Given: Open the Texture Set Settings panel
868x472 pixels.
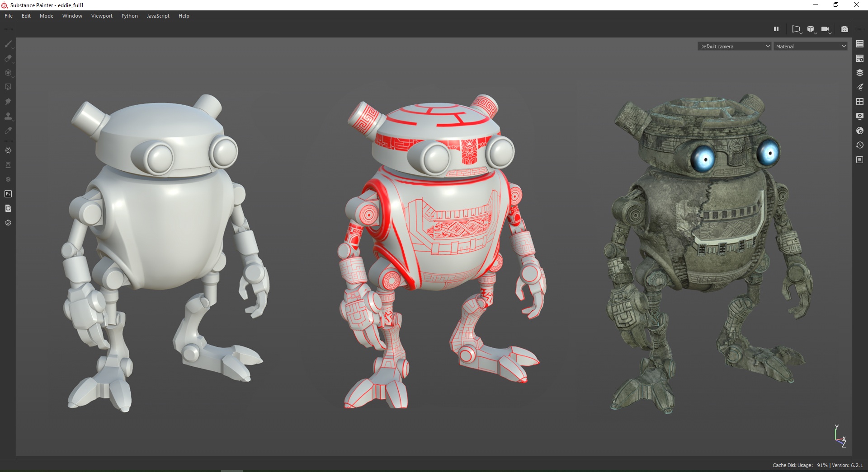Looking at the screenshot, I should pyautogui.click(x=860, y=58).
